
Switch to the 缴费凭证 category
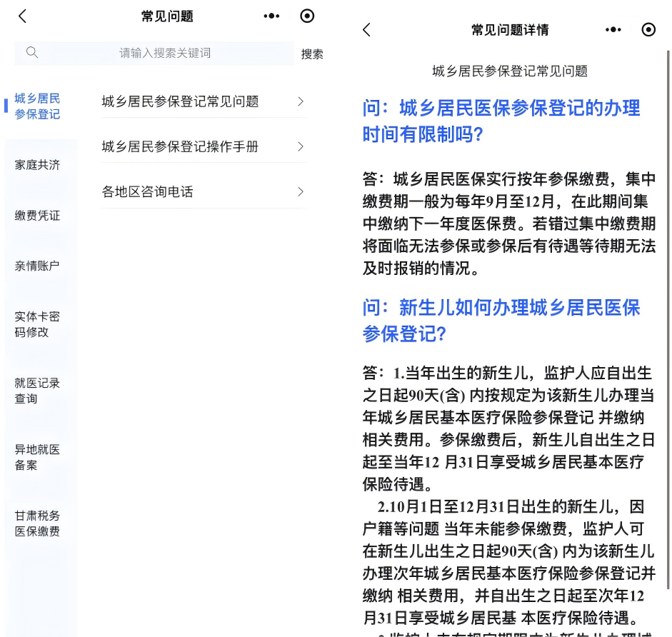click(36, 216)
